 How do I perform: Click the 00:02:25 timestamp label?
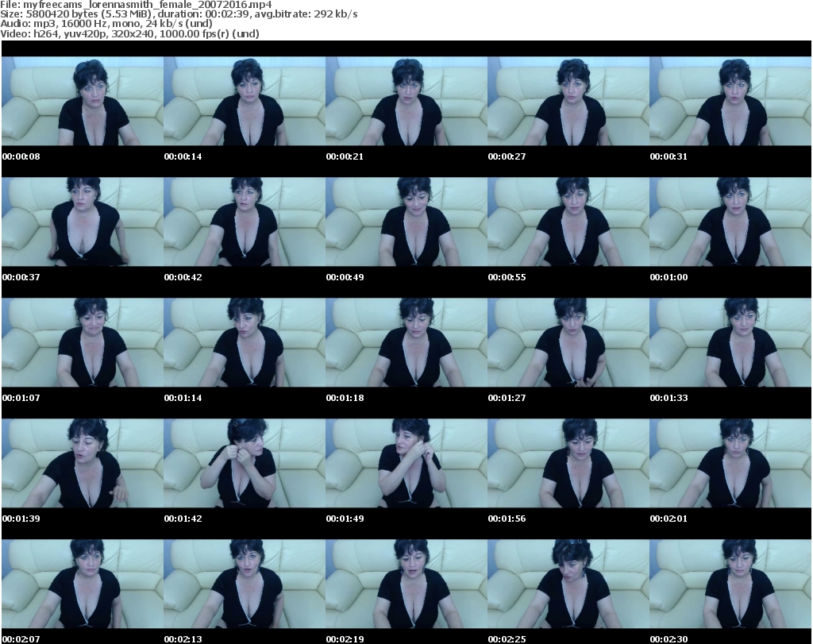[x=507, y=639]
